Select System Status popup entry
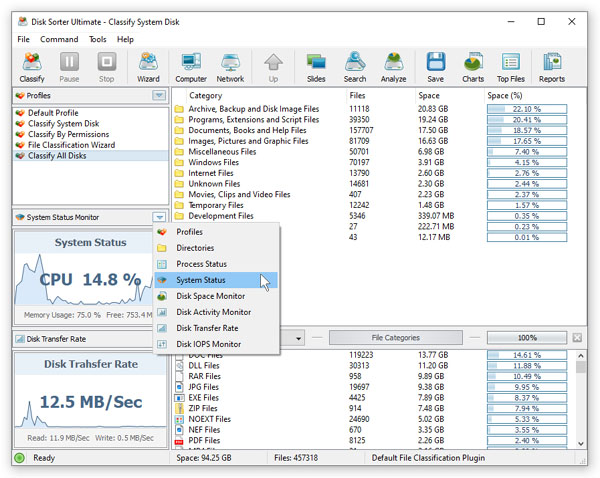 coord(216,280)
